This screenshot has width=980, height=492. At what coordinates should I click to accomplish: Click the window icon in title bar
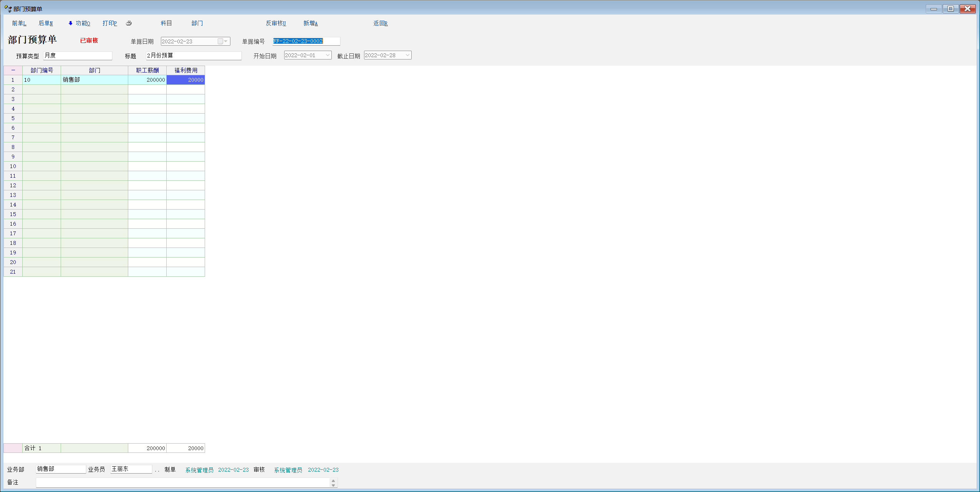pyautogui.click(x=8, y=8)
